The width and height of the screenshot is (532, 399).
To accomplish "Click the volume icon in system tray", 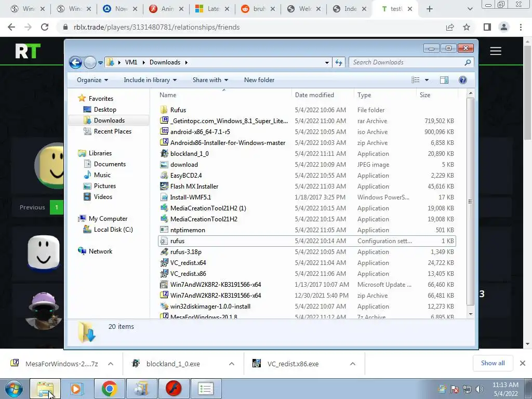I will point(480,389).
